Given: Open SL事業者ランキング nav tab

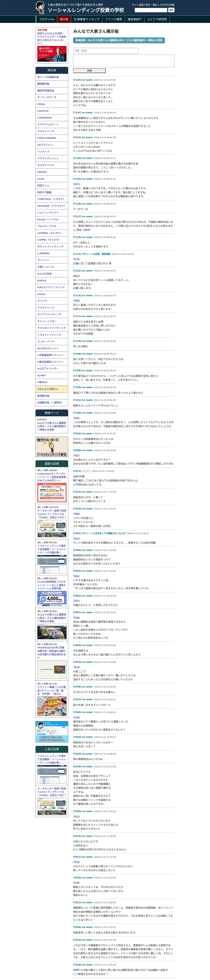Looking at the screenshot, I should 87,19.
